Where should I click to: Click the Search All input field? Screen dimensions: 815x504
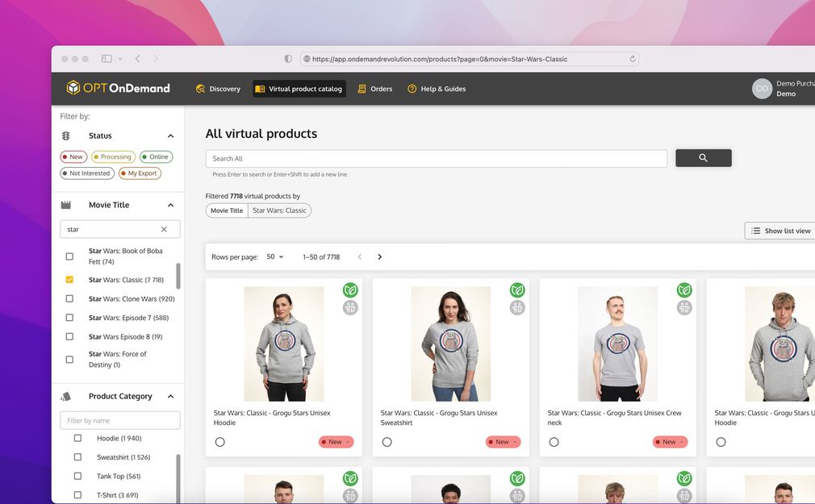pos(436,159)
